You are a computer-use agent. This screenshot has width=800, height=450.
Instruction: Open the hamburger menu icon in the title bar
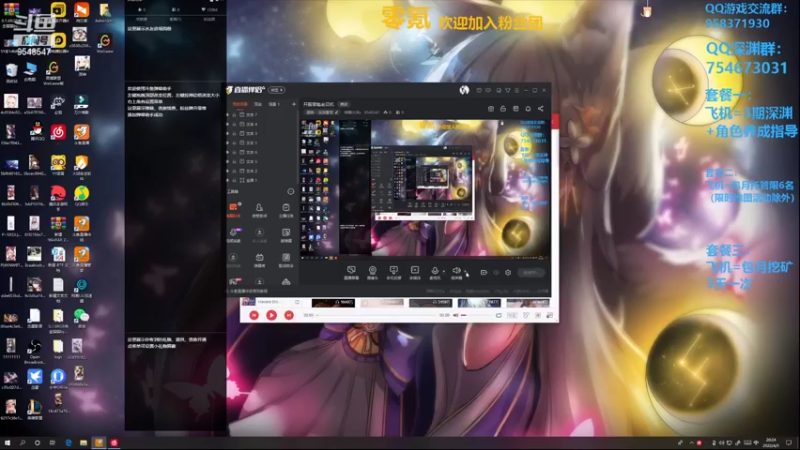click(x=517, y=90)
